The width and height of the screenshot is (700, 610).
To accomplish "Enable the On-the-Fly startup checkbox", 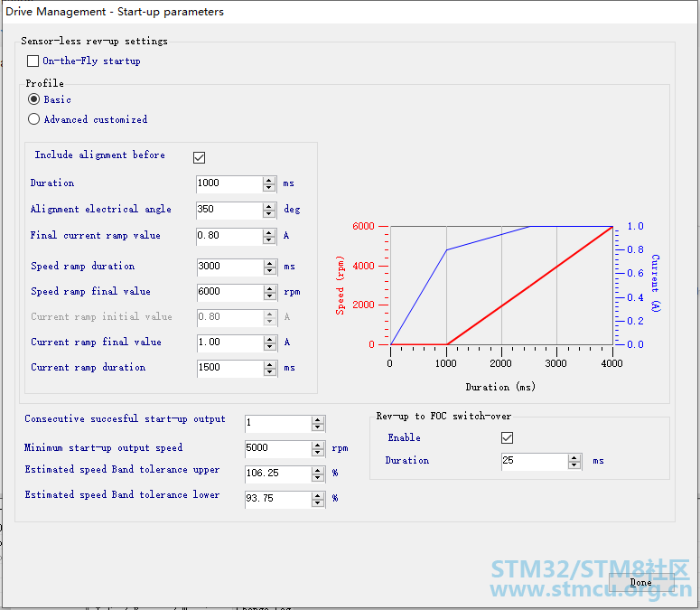I will point(33,61).
